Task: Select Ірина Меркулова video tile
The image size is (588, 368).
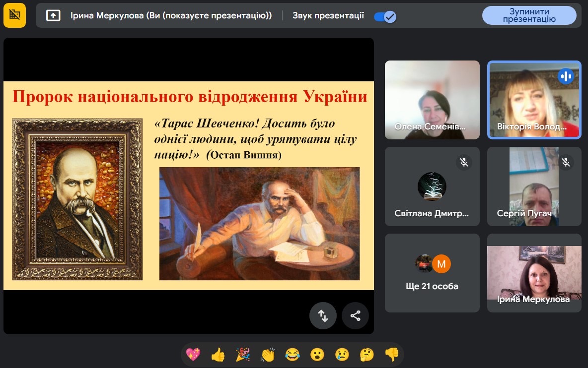Action: (534, 273)
